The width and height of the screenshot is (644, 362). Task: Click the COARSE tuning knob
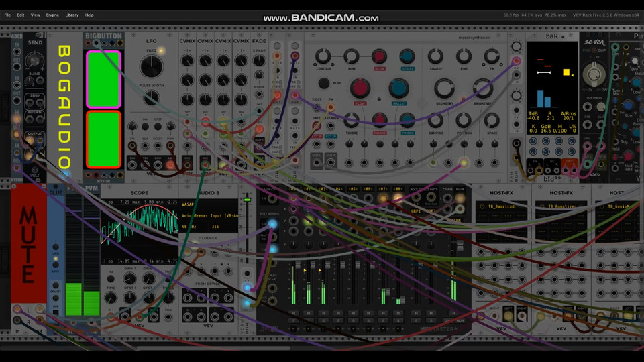tap(435, 56)
